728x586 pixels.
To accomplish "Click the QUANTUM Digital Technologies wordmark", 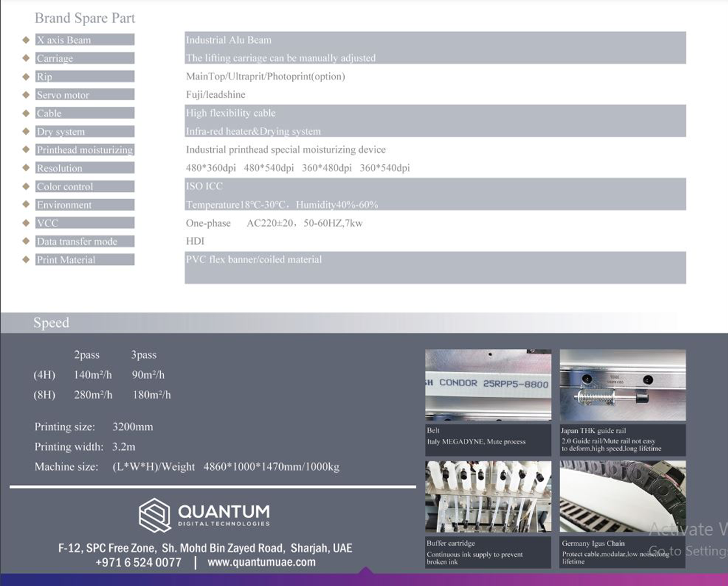I will pos(223,514).
